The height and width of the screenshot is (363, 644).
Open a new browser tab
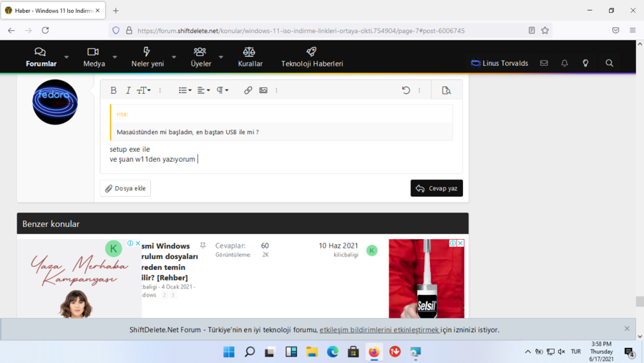pyautogui.click(x=116, y=11)
